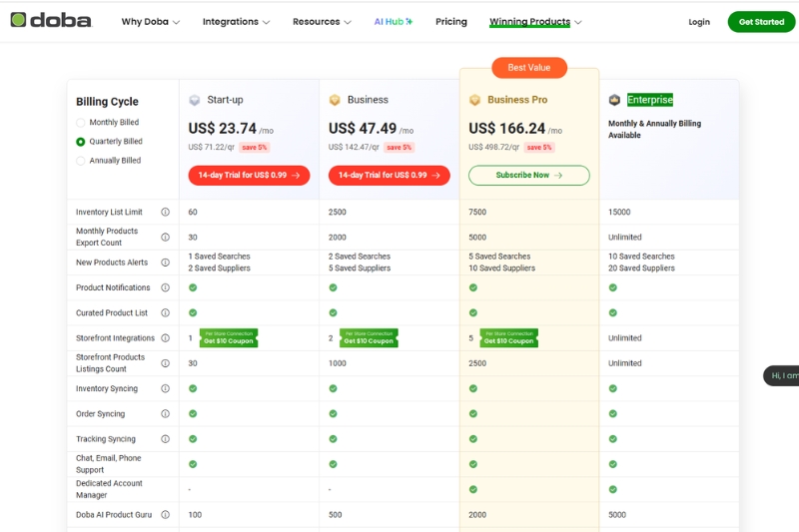Select Quarterly Billed radio button
Image resolution: width=799 pixels, height=532 pixels.
[81, 142]
